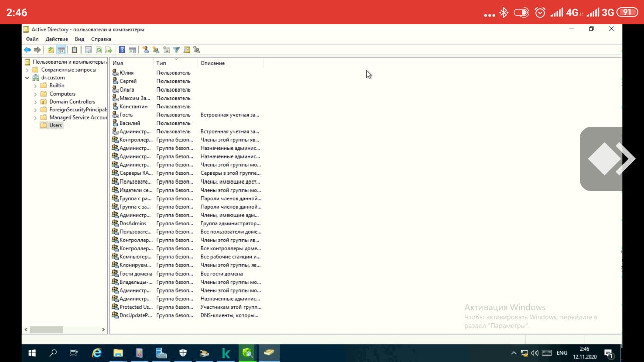Click the taskbar search magnifier

(x=53, y=353)
